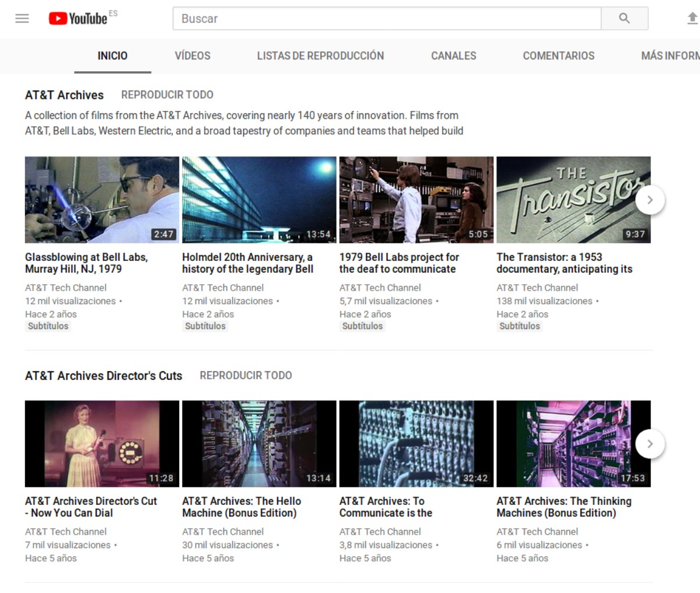Viewport: 700px width, 593px height.
Task: Open the Glassblowing at Bell Labs thumbnail
Action: point(102,200)
